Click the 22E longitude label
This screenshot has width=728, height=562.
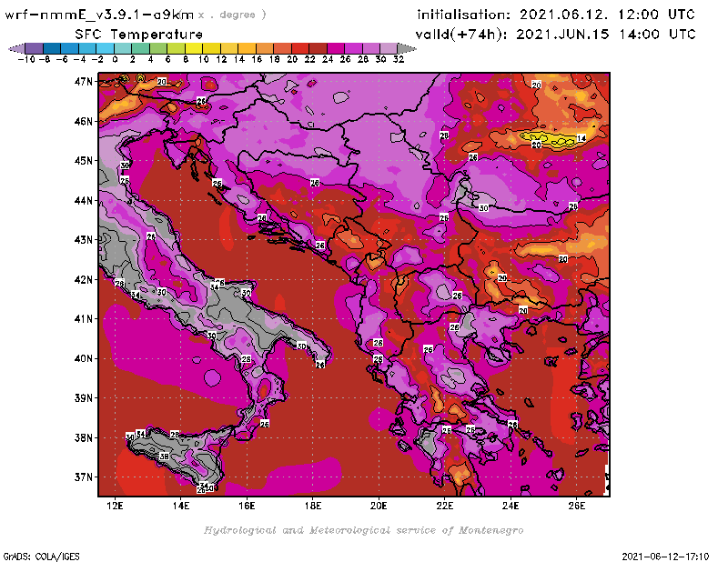[x=444, y=506]
